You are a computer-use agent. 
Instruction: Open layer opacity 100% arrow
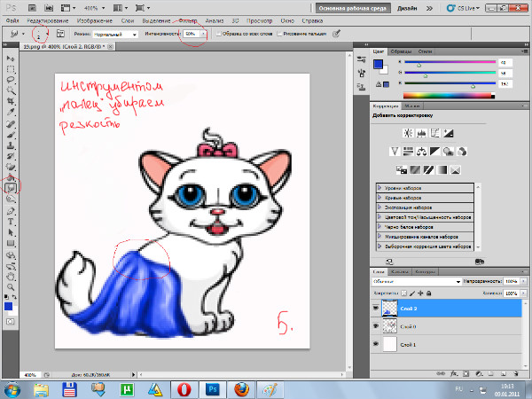pyautogui.click(x=523, y=281)
